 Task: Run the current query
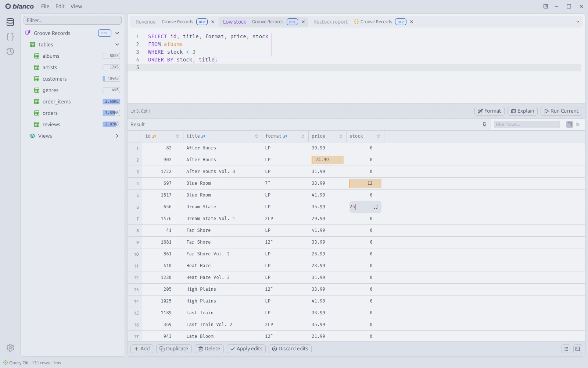point(561,111)
